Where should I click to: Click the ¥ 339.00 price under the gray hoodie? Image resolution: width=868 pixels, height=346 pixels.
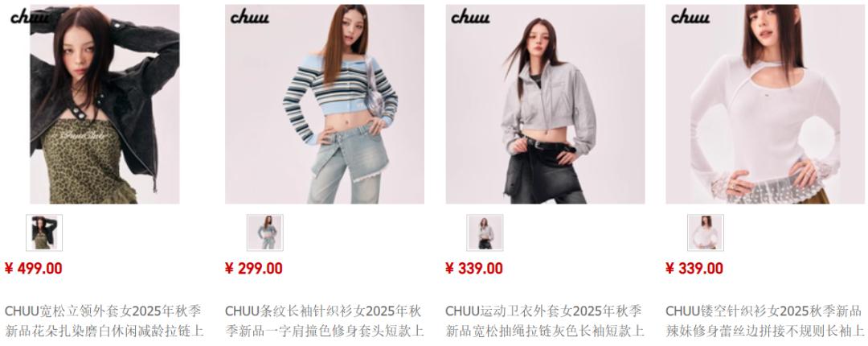[474, 269]
